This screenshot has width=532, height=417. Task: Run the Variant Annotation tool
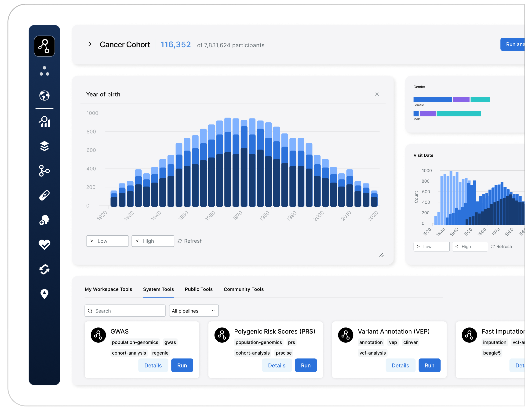coord(430,366)
